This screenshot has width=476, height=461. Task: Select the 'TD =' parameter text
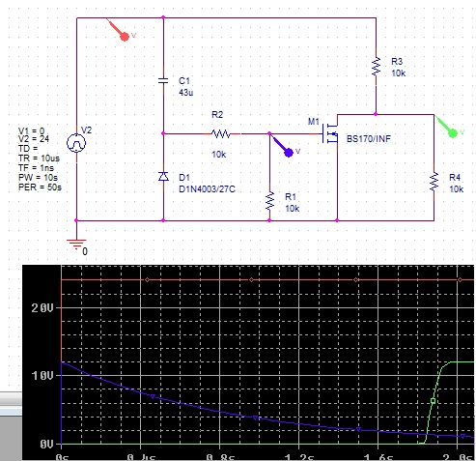pos(28,149)
